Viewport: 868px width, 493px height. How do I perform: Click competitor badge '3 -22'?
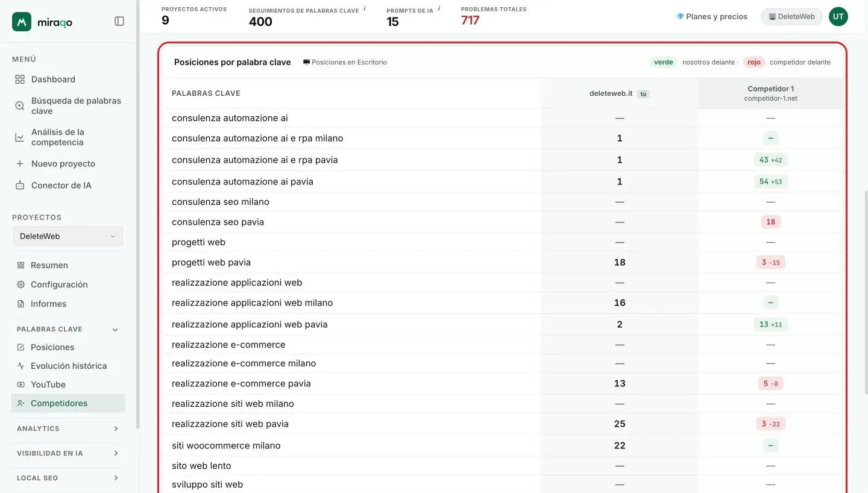point(770,424)
